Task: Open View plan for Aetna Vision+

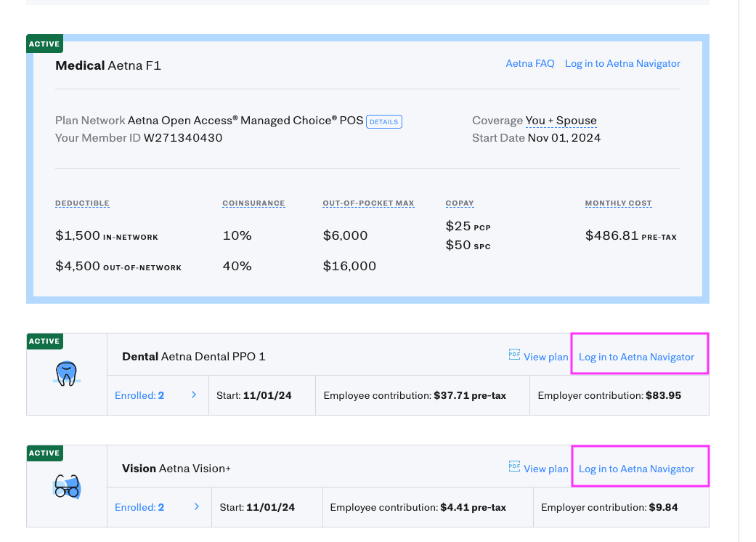Action: (x=545, y=469)
